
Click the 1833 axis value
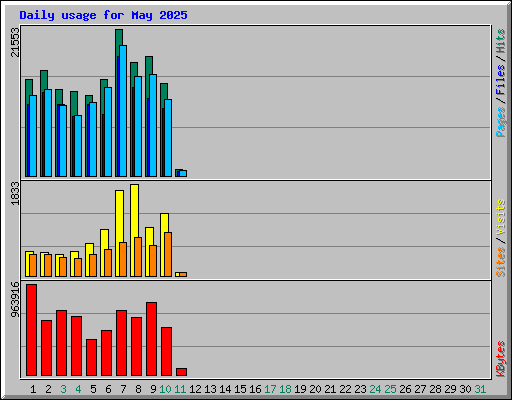pyautogui.click(x=15, y=193)
